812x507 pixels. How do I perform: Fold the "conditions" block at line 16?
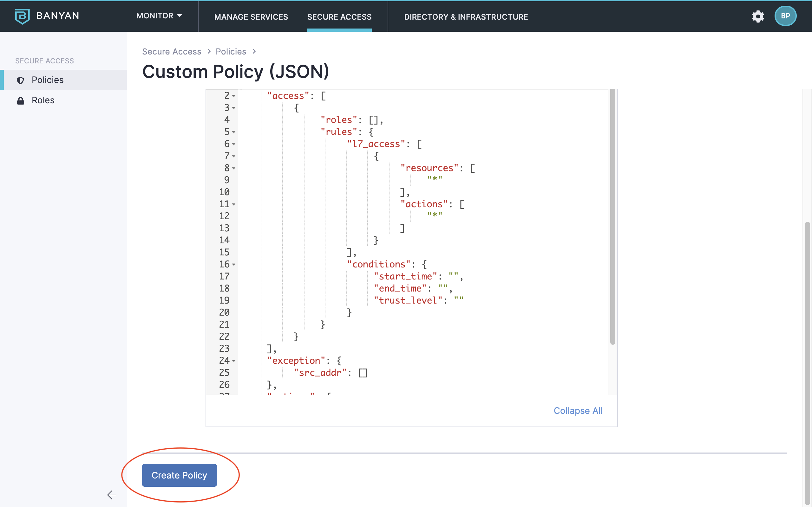(234, 265)
